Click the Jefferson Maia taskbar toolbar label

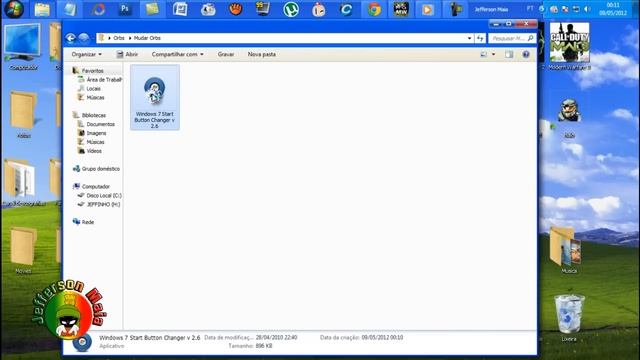coord(491,9)
